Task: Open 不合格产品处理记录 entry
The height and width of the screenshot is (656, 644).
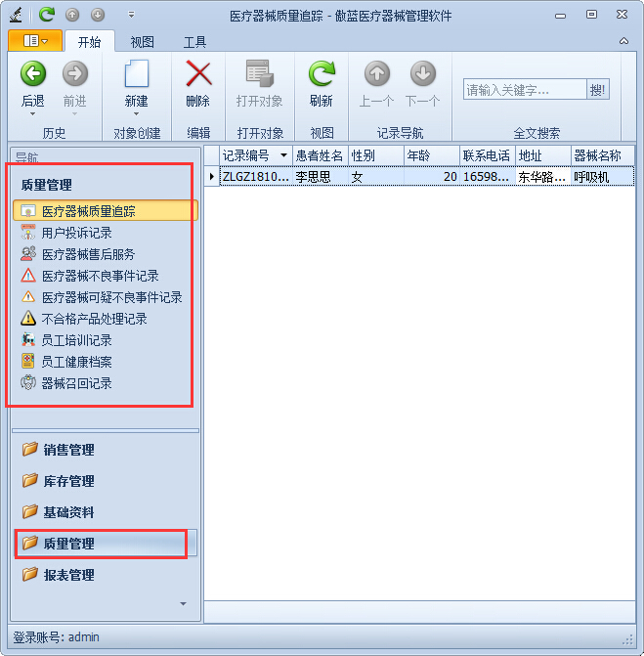Action: [94, 319]
